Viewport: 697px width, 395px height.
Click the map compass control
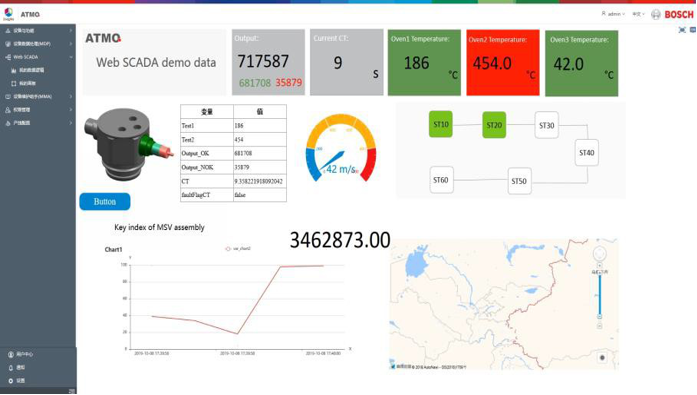pyautogui.click(x=600, y=254)
